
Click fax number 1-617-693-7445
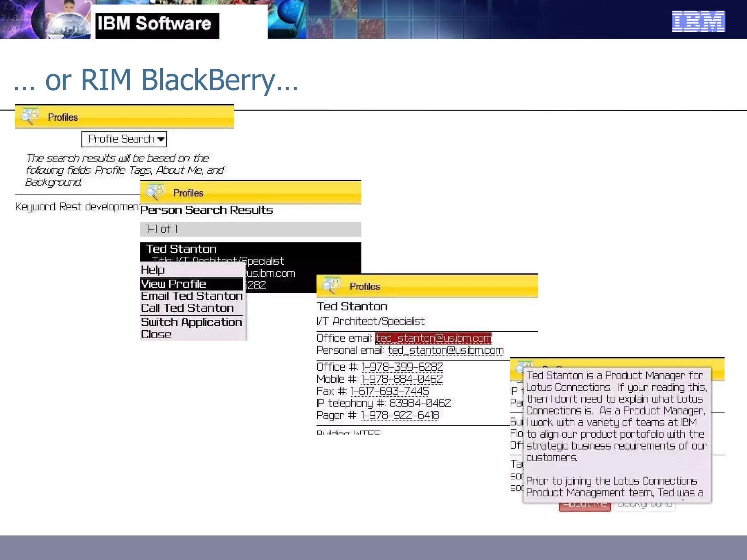tap(390, 391)
